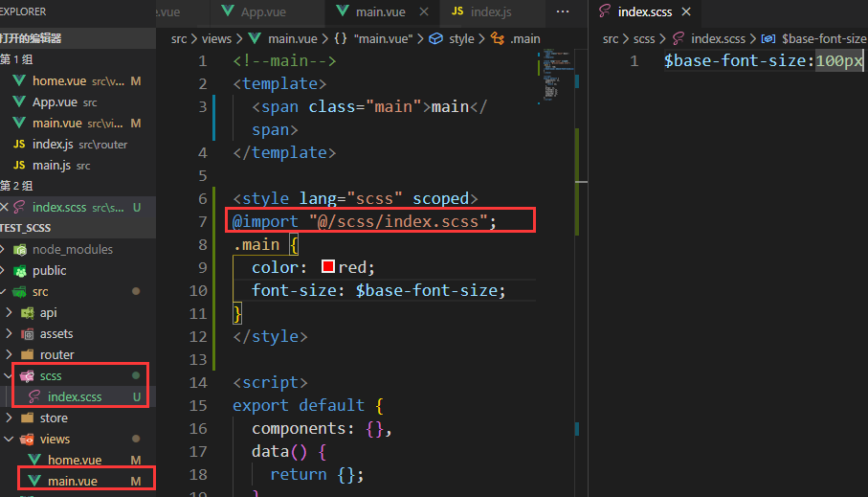Click breadcrumb 'src' in main.vue editor

179,39
